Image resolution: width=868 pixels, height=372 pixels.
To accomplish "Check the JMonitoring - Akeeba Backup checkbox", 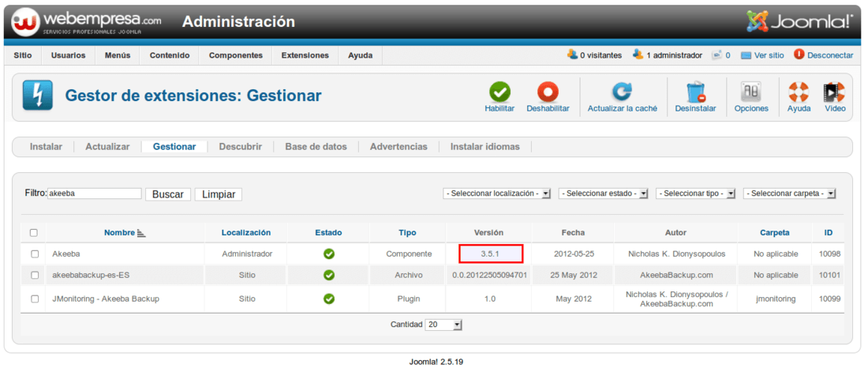I will pyautogui.click(x=35, y=299).
